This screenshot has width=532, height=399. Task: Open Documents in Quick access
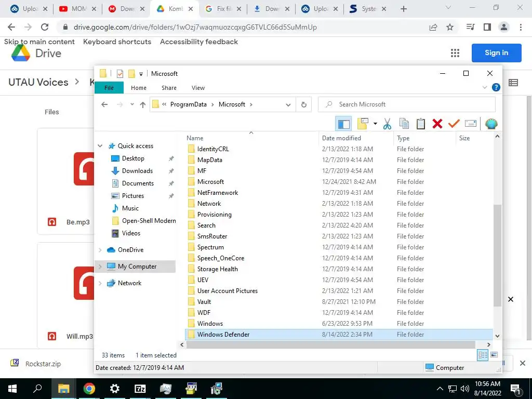click(137, 183)
